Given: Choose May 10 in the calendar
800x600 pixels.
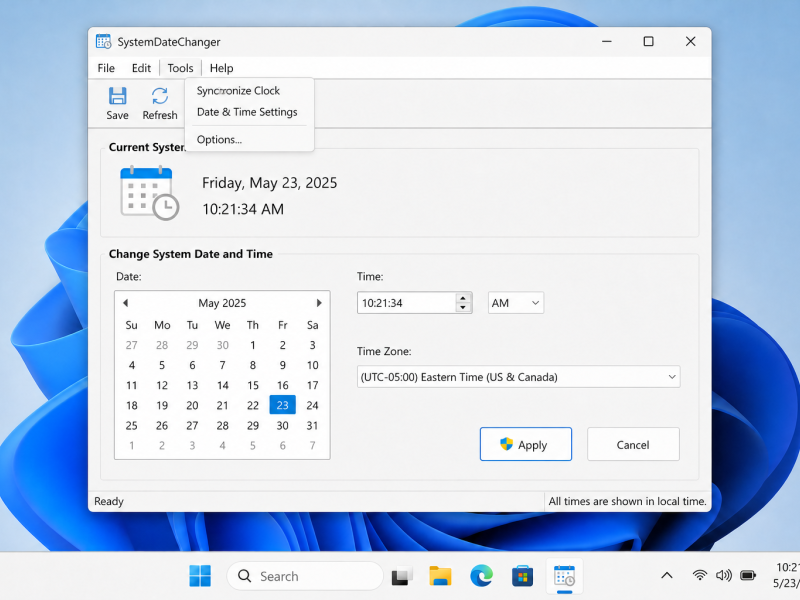Looking at the screenshot, I should click(313, 365).
